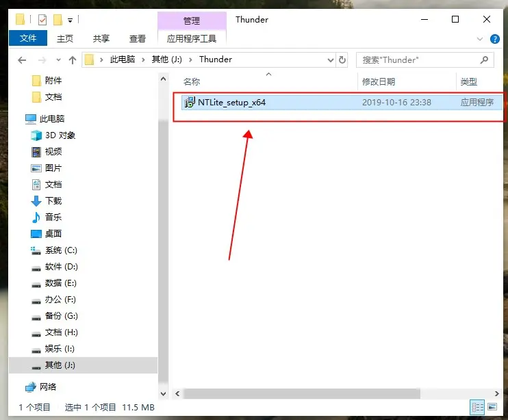This screenshot has height=420, width=508.
Task: Click the navigation pane scroll up arrow
Action: point(163,79)
